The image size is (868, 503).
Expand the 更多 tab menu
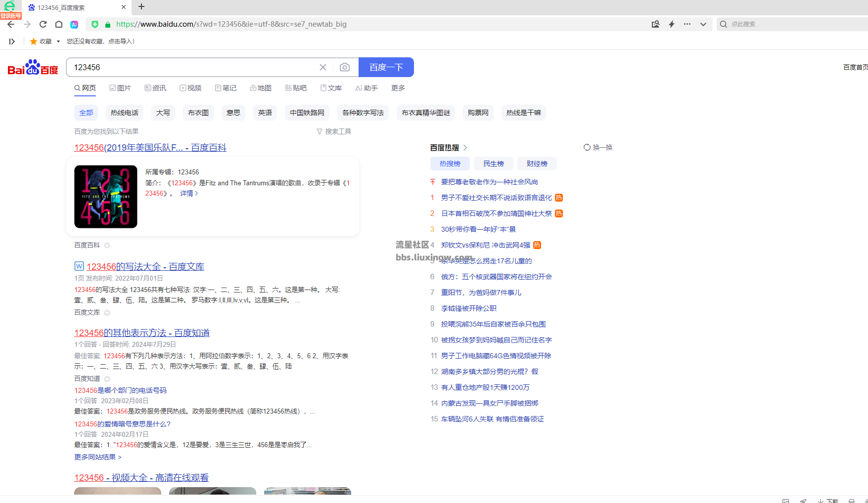398,88
